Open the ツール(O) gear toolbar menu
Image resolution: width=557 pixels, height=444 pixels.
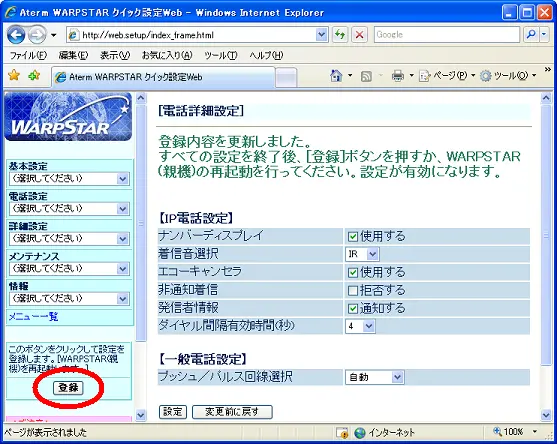(508, 76)
